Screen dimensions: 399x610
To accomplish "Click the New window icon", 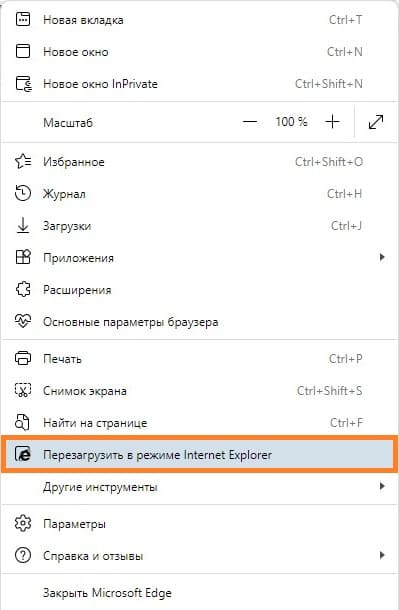I will [23, 51].
